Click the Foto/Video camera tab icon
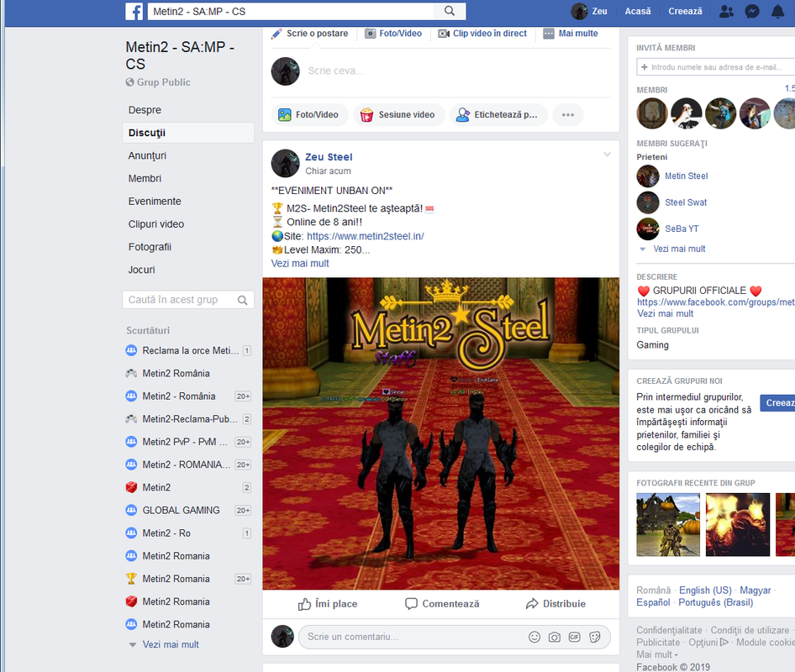 (x=371, y=34)
